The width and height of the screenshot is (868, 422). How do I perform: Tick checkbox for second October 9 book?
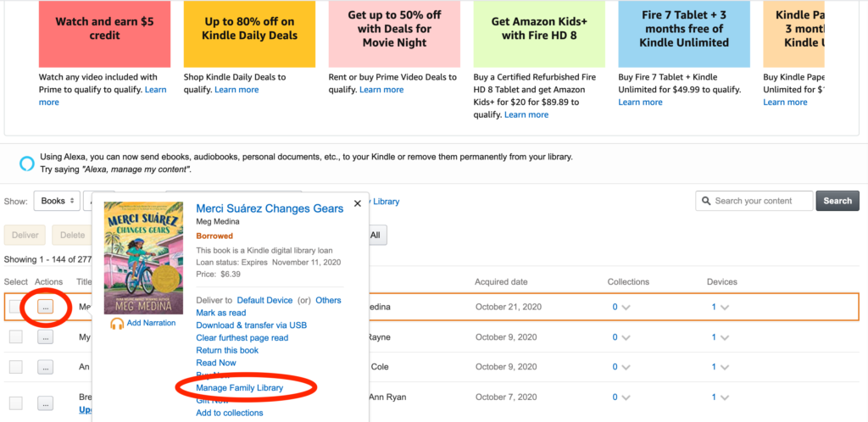point(16,367)
